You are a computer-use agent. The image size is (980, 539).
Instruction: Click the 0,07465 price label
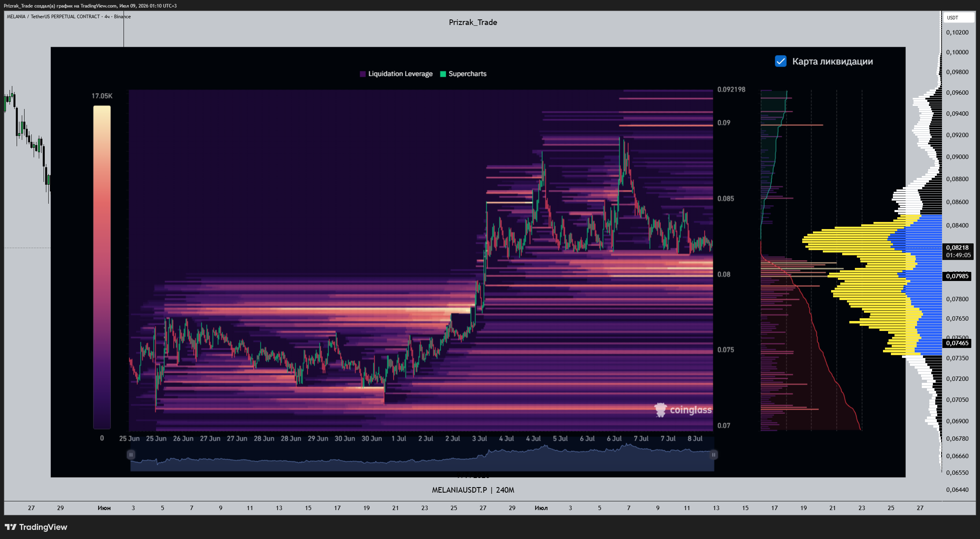coord(957,343)
